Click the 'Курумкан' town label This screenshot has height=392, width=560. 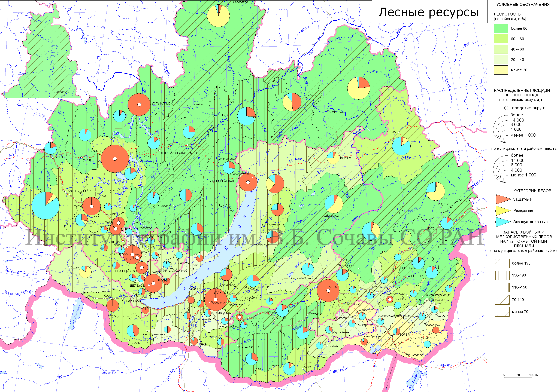click(x=273, y=224)
